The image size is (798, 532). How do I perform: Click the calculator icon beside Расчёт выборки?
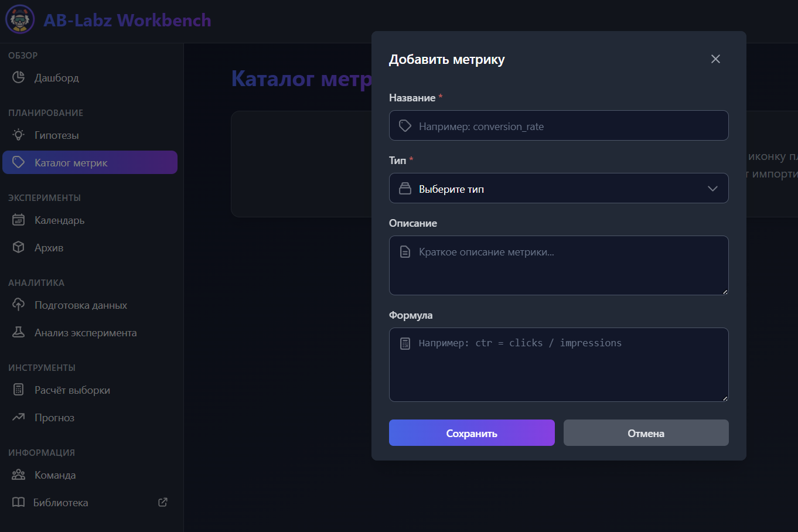click(x=19, y=390)
